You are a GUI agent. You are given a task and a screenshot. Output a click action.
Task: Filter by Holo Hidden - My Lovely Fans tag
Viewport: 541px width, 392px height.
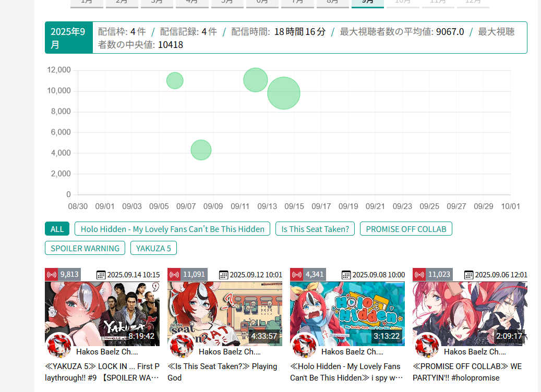click(172, 229)
